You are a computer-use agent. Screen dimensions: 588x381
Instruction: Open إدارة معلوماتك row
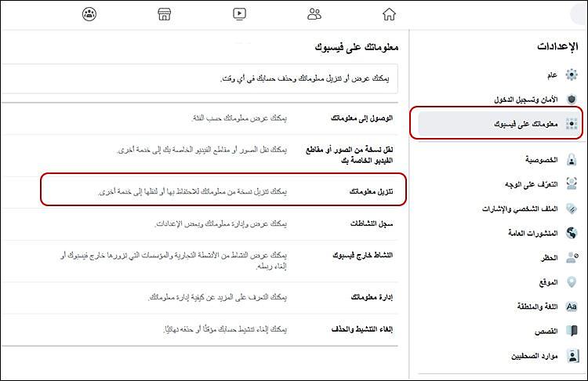199,297
